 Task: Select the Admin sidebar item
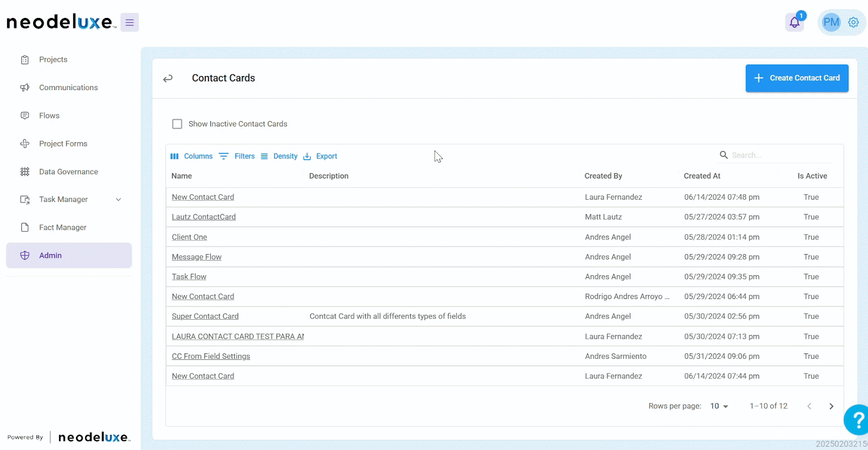point(69,256)
